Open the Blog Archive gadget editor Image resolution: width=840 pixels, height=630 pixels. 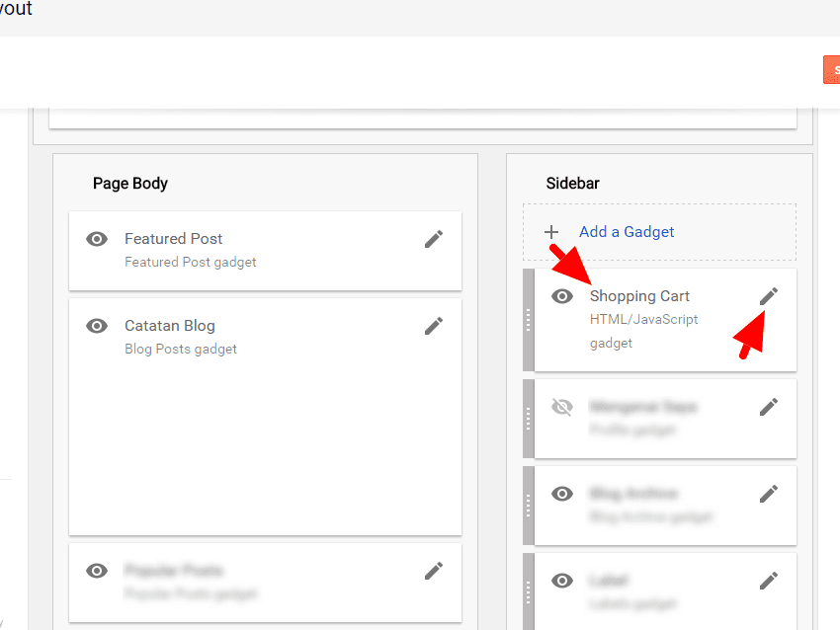(769, 493)
